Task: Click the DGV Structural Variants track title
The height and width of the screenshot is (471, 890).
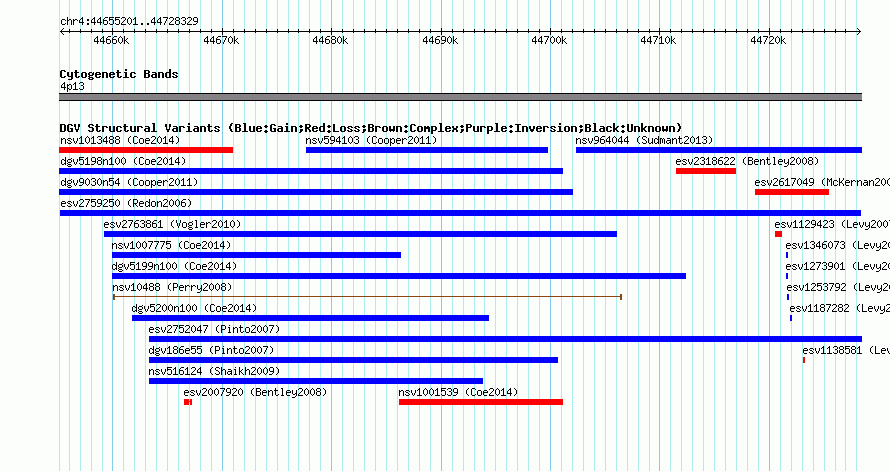Action: tap(371, 128)
